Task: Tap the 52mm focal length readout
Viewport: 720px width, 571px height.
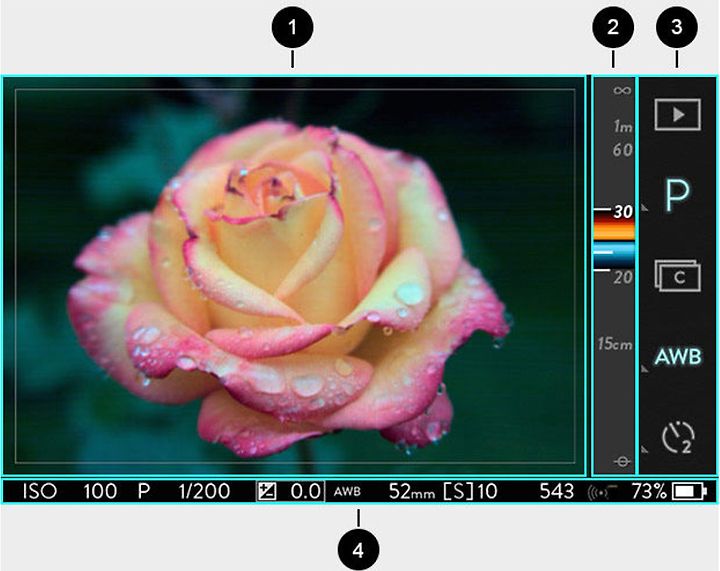Action: (412, 492)
